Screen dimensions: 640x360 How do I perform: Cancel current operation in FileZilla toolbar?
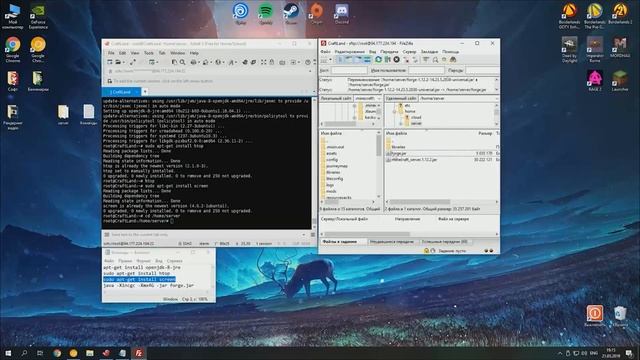click(396, 60)
